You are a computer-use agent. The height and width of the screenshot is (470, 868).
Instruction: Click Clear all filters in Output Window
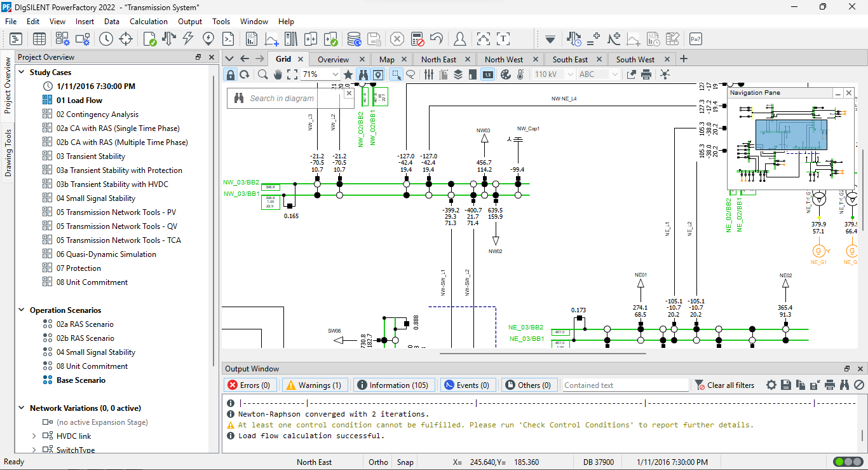[724, 385]
